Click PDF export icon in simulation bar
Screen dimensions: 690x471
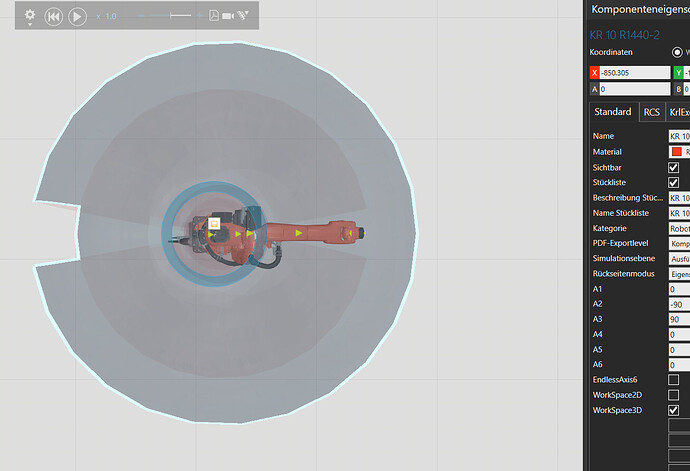pos(214,16)
